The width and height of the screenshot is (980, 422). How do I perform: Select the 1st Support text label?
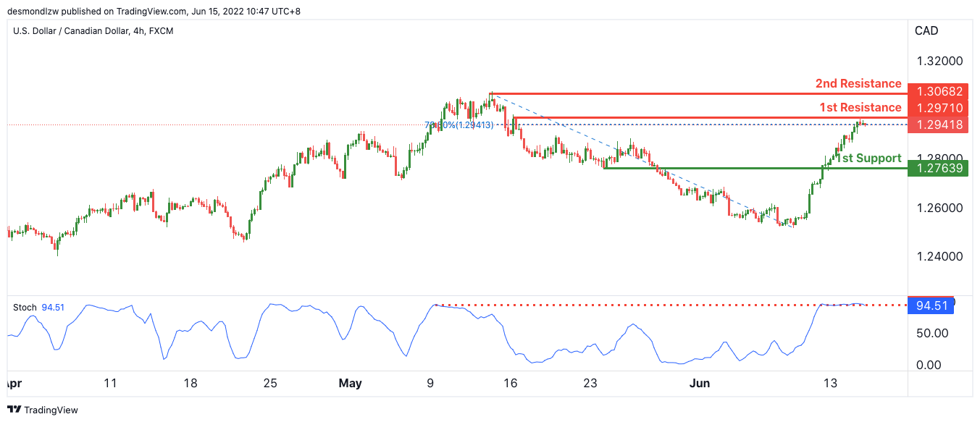click(x=869, y=158)
